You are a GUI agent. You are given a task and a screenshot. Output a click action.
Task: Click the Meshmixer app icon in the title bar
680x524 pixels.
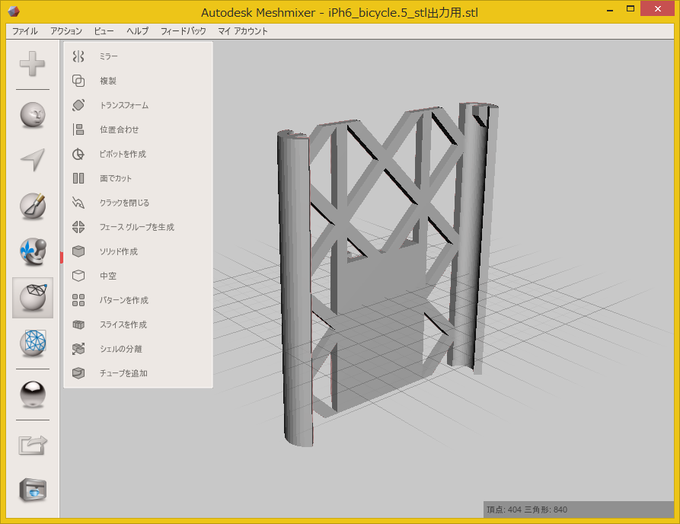click(x=14, y=12)
